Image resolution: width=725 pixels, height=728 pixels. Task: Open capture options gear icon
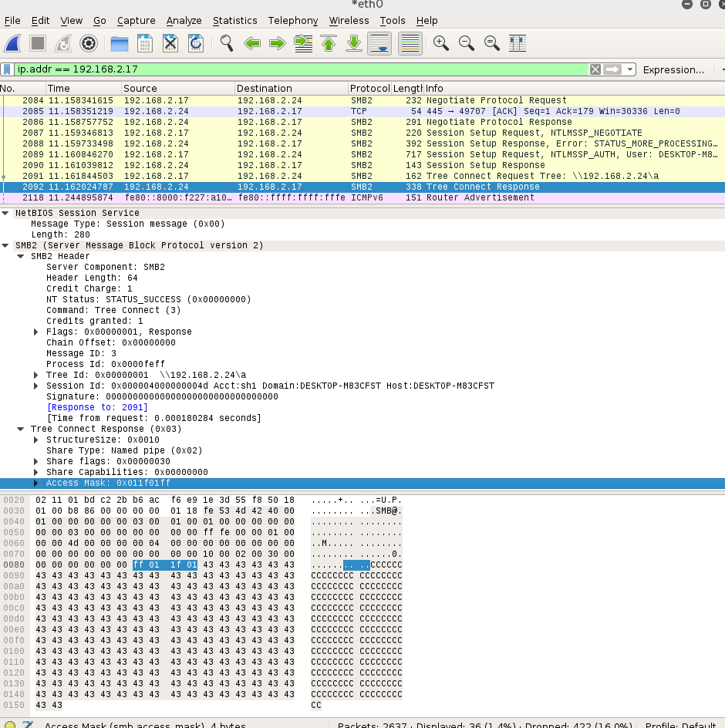89,43
